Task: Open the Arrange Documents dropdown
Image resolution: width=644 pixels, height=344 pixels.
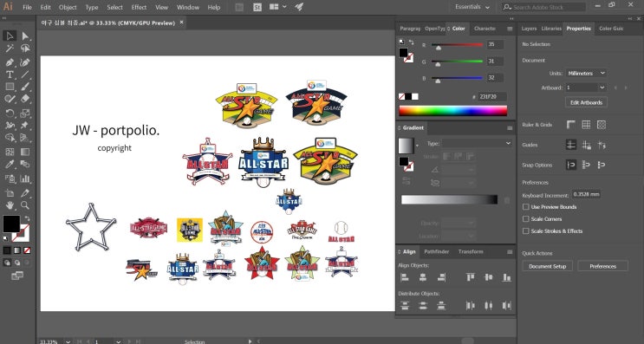Action: [277, 7]
